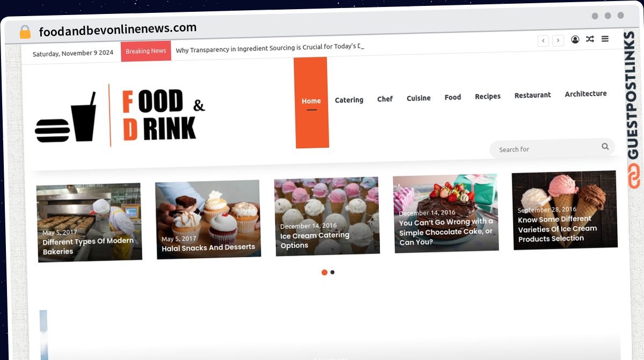644x360 pixels.
Task: Open the user account login icon
Action: 575,39
